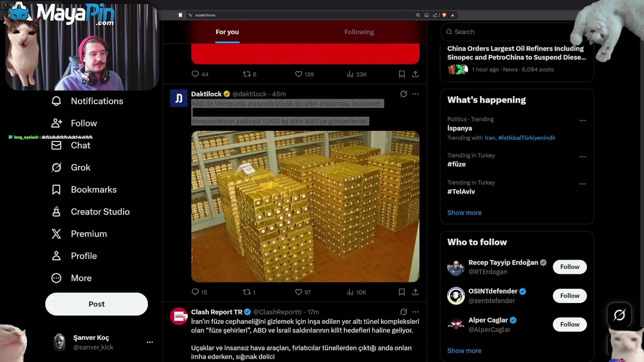
Task: Open account menu dots for Şanver Koç
Action: coord(149,342)
